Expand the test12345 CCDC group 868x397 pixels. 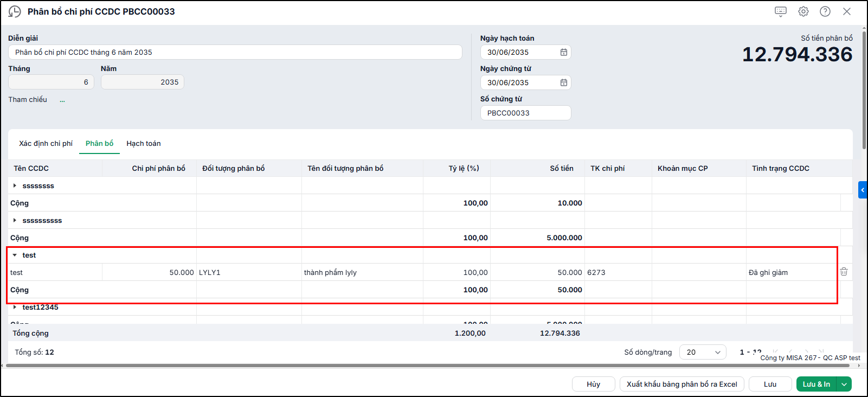[15, 307]
